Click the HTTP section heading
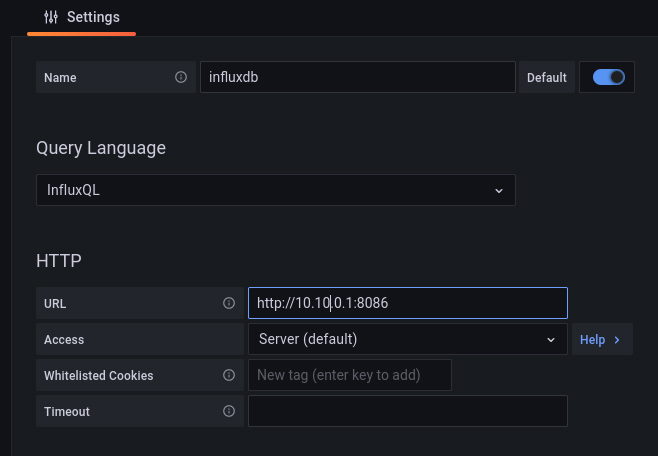Image resolution: width=658 pixels, height=456 pixels. [59, 261]
